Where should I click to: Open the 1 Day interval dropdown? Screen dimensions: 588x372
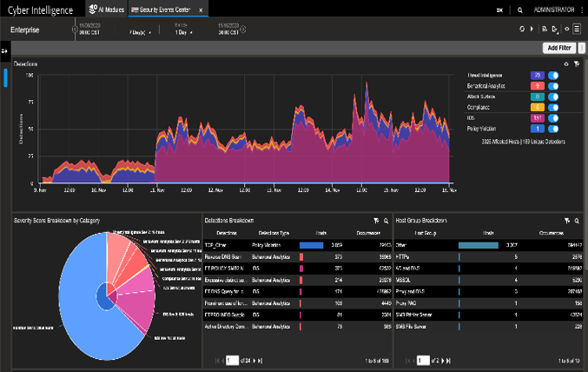click(184, 30)
